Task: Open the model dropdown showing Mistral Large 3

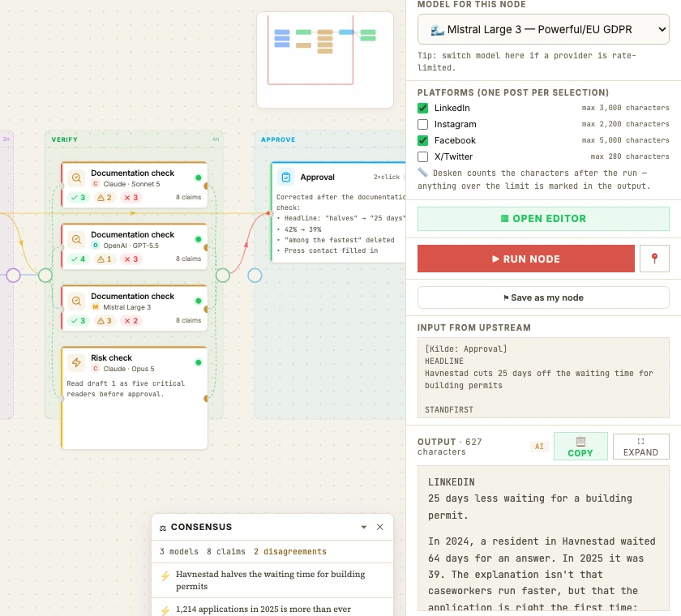Action: point(543,29)
